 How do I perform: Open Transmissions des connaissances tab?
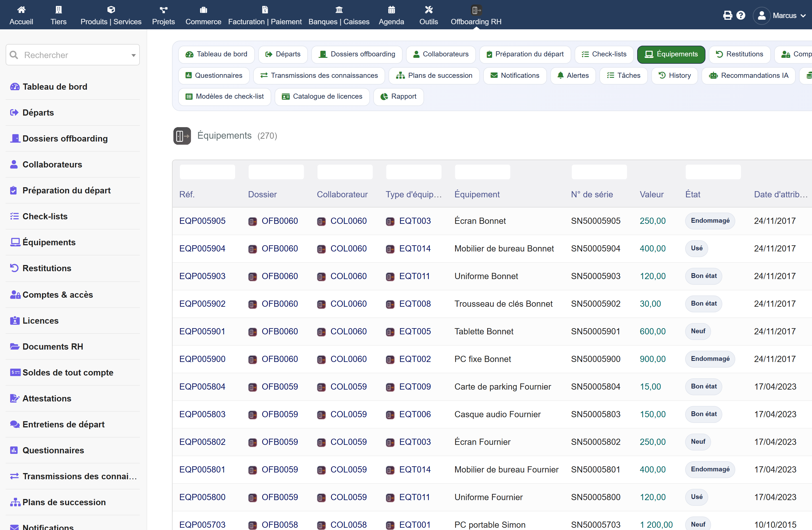[x=319, y=75]
